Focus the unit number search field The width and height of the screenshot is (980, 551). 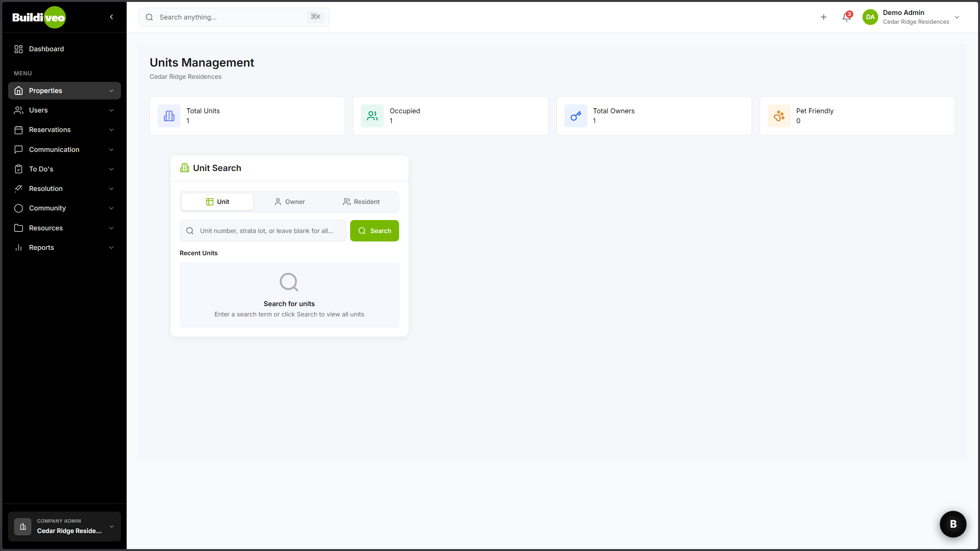[266, 231]
